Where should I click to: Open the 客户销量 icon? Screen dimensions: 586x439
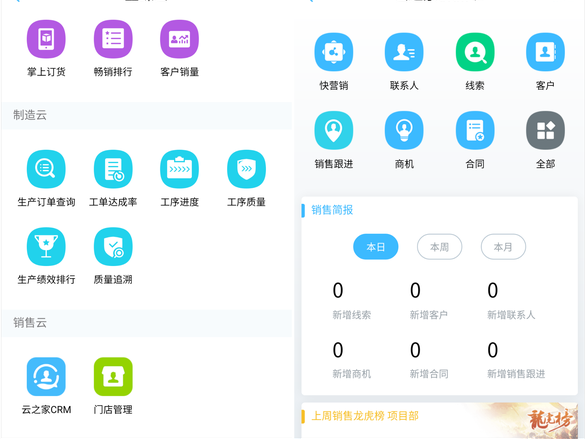[x=179, y=39]
